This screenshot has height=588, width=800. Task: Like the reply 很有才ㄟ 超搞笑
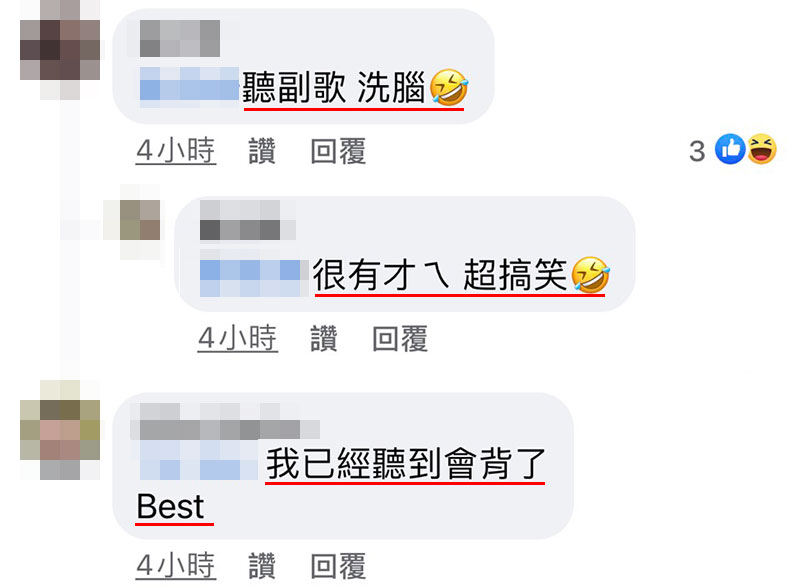tap(323, 339)
